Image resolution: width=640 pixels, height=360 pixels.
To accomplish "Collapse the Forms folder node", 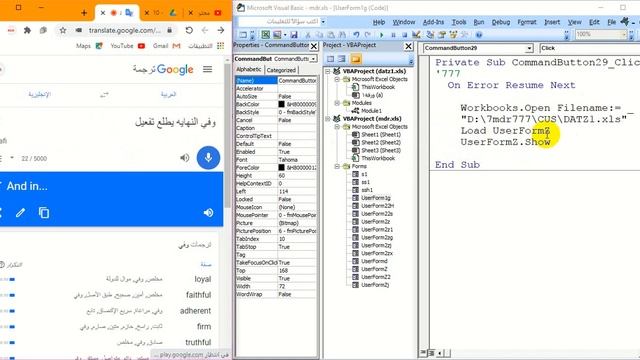I will coord(337,166).
